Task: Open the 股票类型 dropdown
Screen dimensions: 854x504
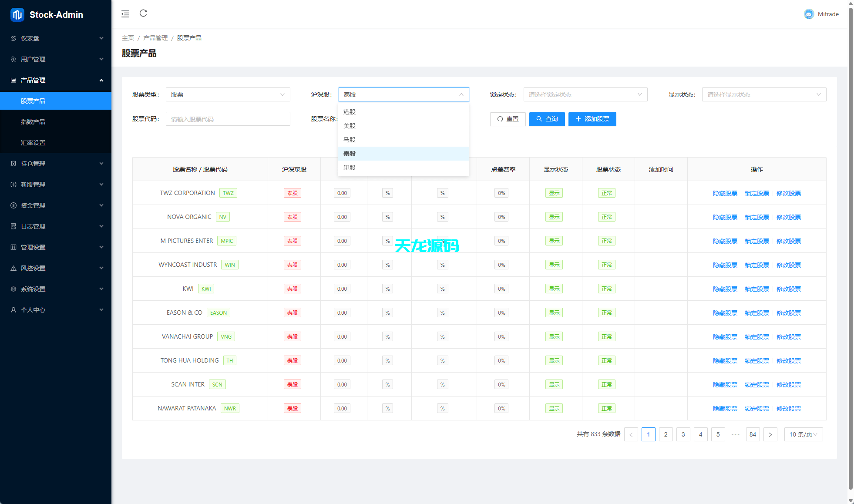Action: click(x=228, y=94)
